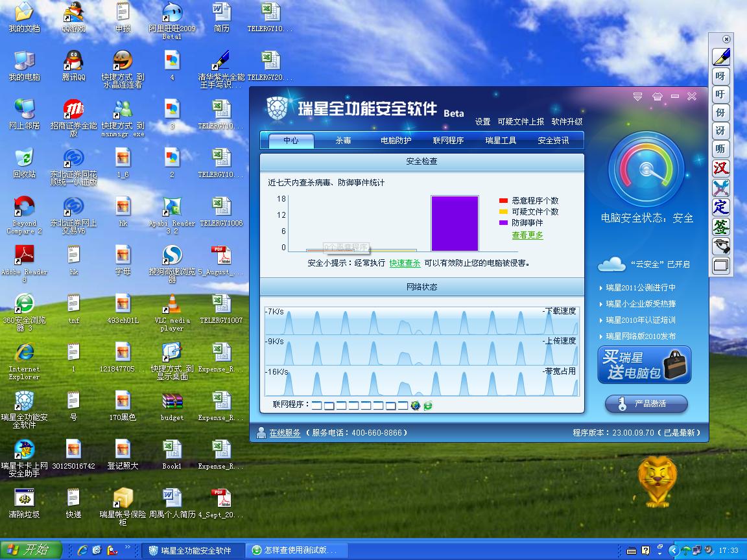Select the 搜狗高速浏览器 desktop icon
This screenshot has height=560, width=747.
[x=172, y=264]
